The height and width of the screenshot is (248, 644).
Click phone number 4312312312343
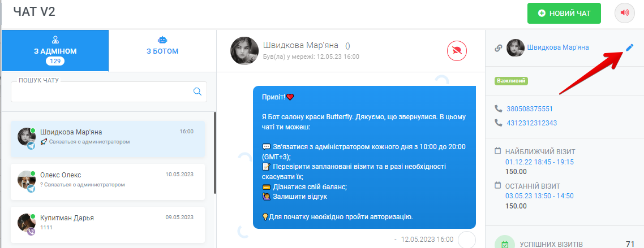(531, 123)
